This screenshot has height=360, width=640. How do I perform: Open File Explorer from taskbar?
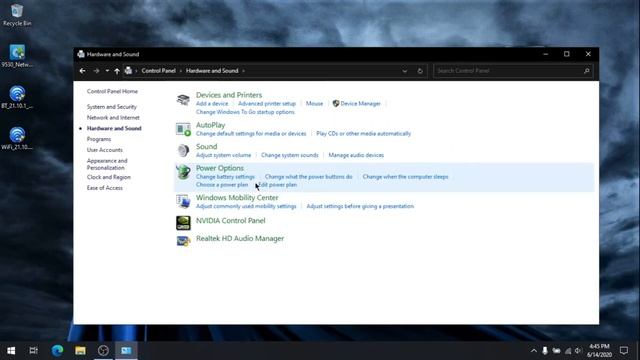point(80,350)
